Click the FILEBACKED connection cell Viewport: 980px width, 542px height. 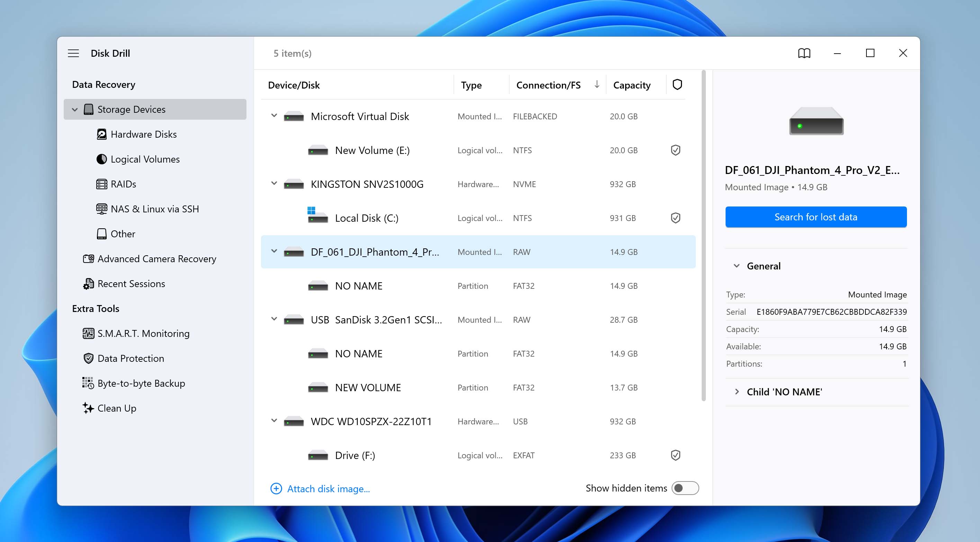(535, 116)
